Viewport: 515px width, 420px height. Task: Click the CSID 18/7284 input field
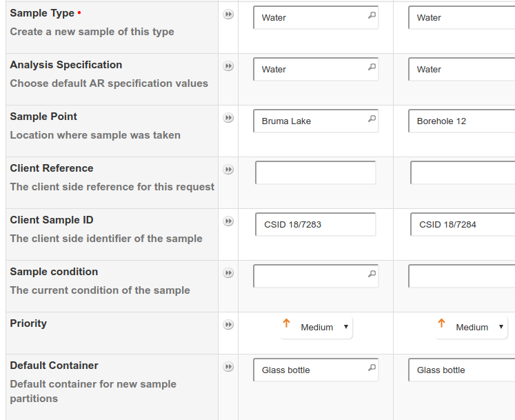463,225
